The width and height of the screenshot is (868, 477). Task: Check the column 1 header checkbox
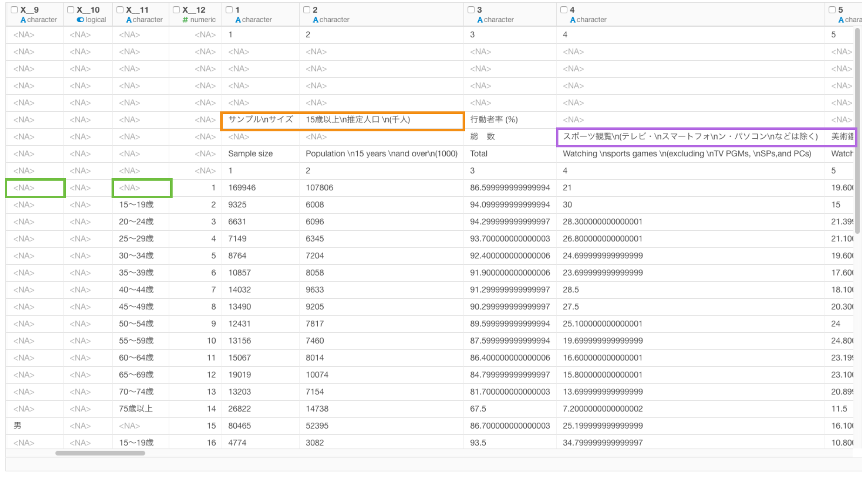pyautogui.click(x=229, y=10)
